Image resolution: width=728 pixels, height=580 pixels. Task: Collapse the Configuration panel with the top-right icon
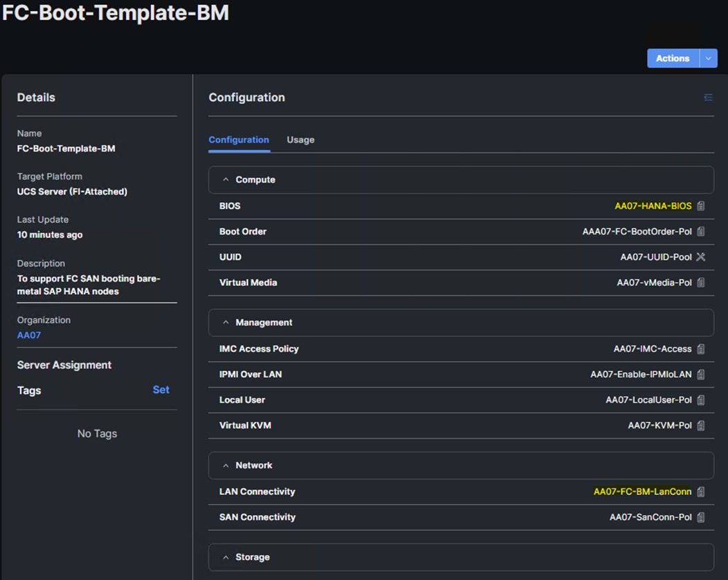tap(708, 97)
